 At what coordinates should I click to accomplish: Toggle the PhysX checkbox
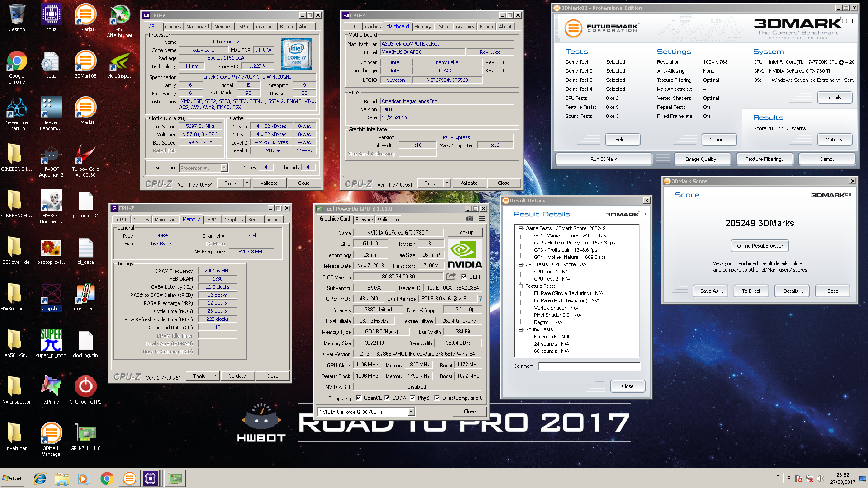[x=412, y=398]
